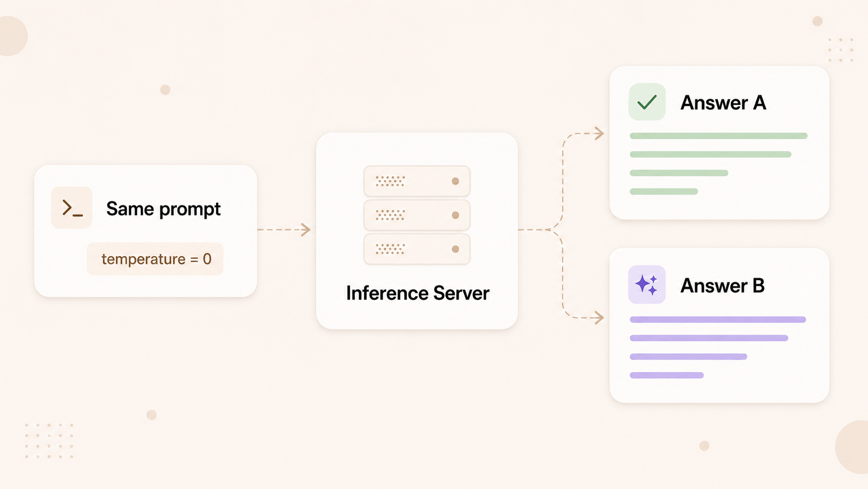Screen dimensions: 868x489
Task: Click the arrowhead leading to Answer A
Action: [x=599, y=134]
